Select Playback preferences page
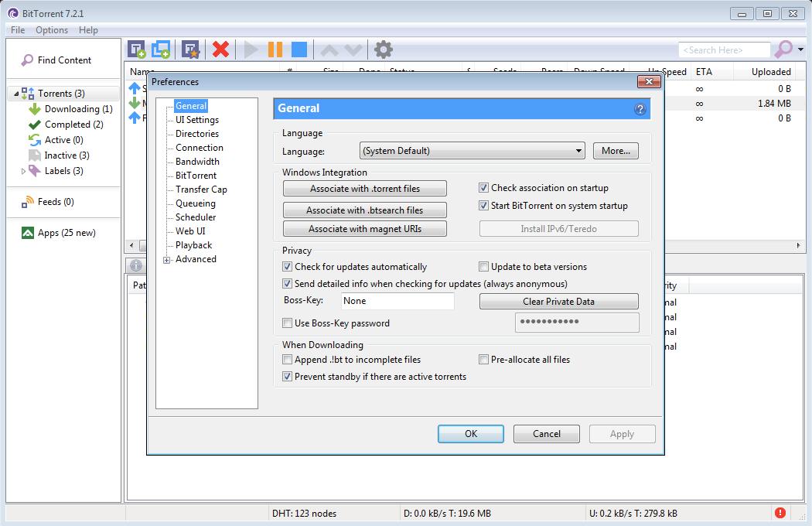The width and height of the screenshot is (812, 526). click(x=193, y=245)
